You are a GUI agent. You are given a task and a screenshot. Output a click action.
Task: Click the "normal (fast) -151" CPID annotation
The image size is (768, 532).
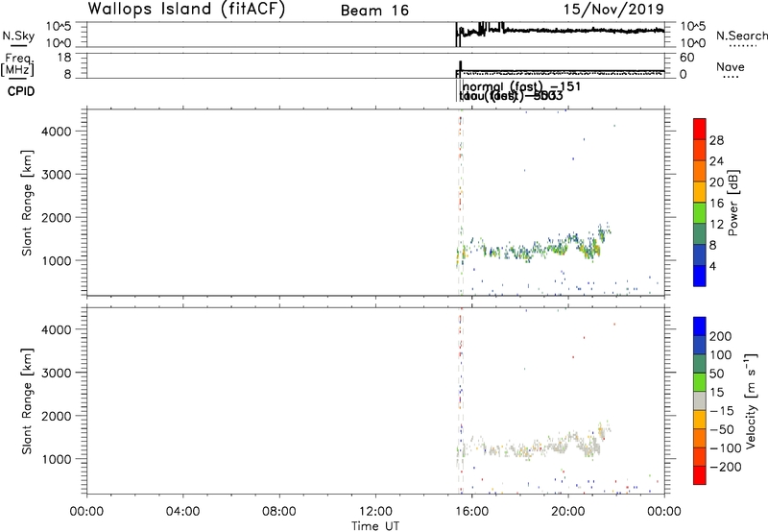pos(521,87)
